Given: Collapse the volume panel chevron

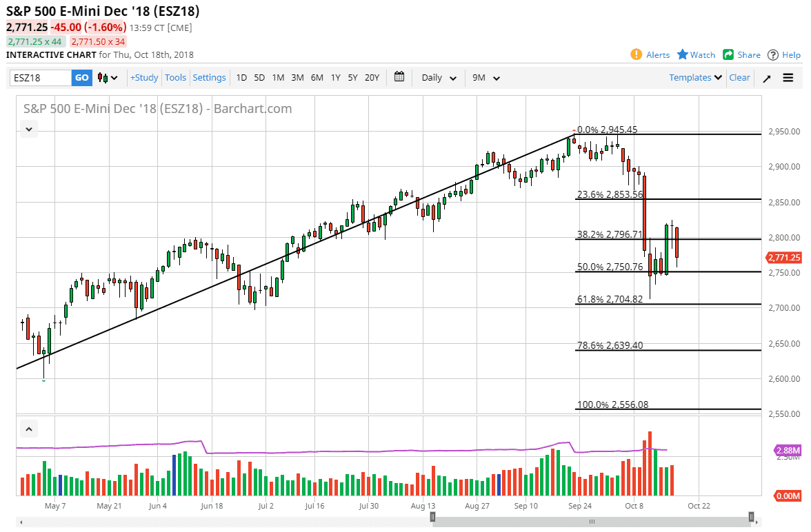Looking at the screenshot, I should tap(28, 429).
